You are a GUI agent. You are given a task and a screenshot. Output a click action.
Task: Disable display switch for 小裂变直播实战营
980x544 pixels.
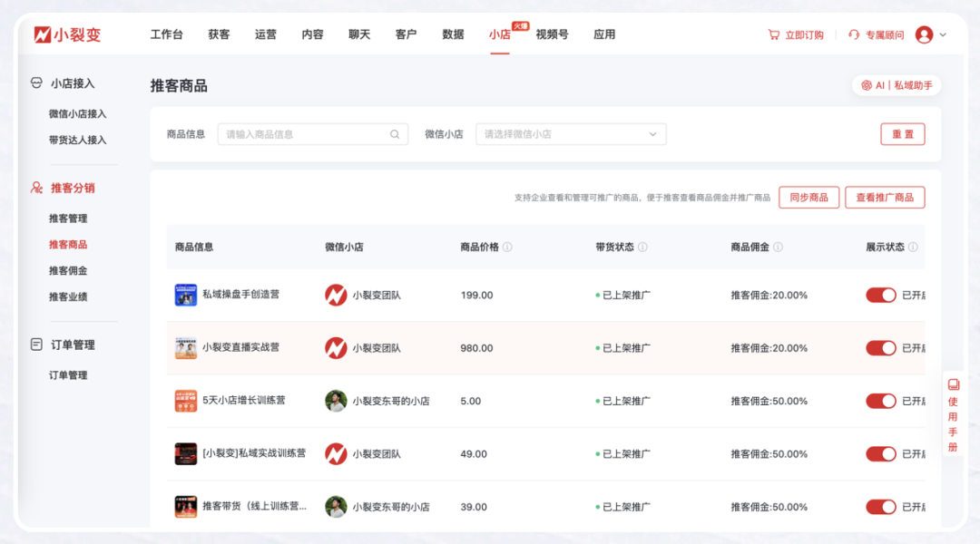click(880, 348)
